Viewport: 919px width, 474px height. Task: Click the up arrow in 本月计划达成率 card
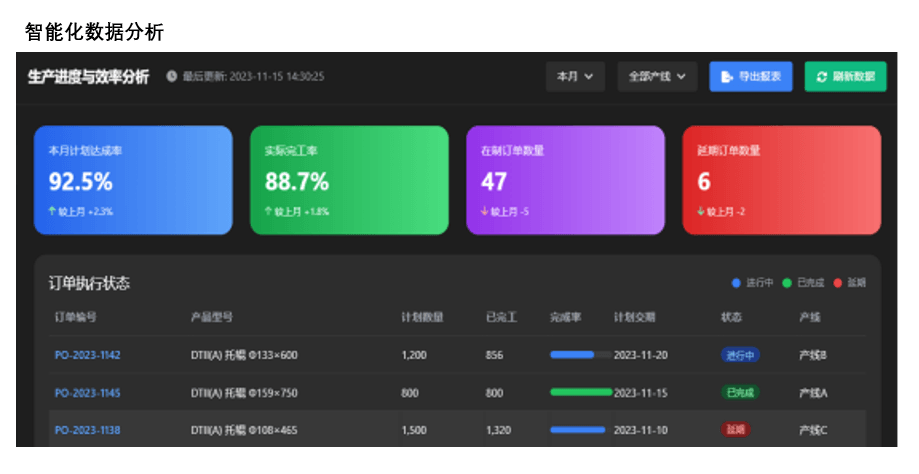53,212
